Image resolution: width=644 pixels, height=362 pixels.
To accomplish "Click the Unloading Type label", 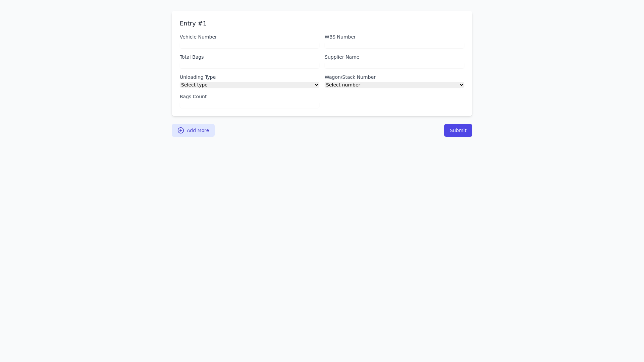I will (x=198, y=77).
